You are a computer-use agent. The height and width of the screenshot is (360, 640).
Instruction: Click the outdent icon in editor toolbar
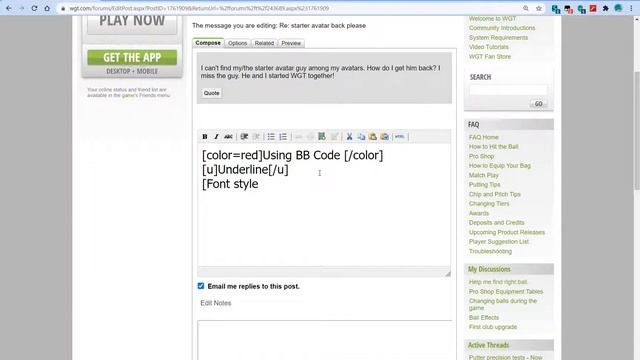pyautogui.click(x=256, y=137)
